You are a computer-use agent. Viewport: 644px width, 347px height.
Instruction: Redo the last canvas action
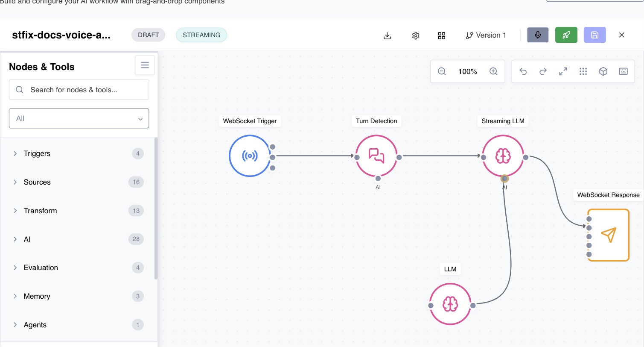pyautogui.click(x=543, y=71)
